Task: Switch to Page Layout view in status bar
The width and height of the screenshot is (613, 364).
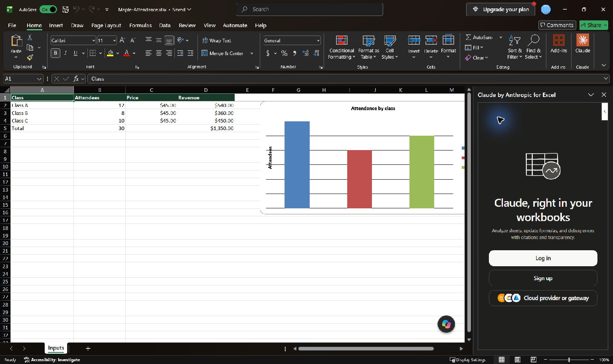Action: (518, 360)
